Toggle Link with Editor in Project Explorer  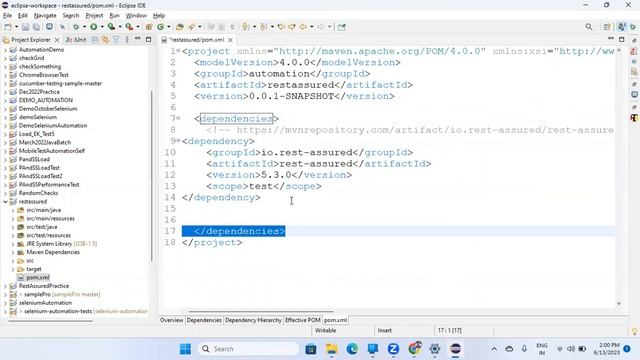coord(105,40)
